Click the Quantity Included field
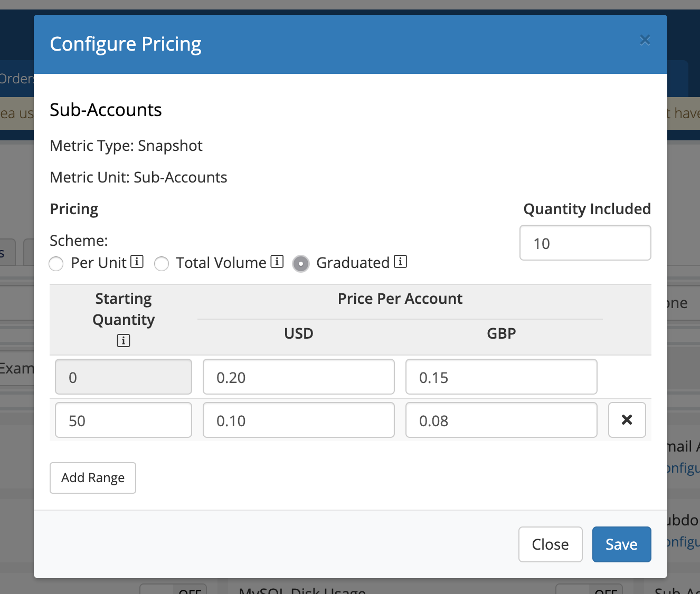 [585, 243]
